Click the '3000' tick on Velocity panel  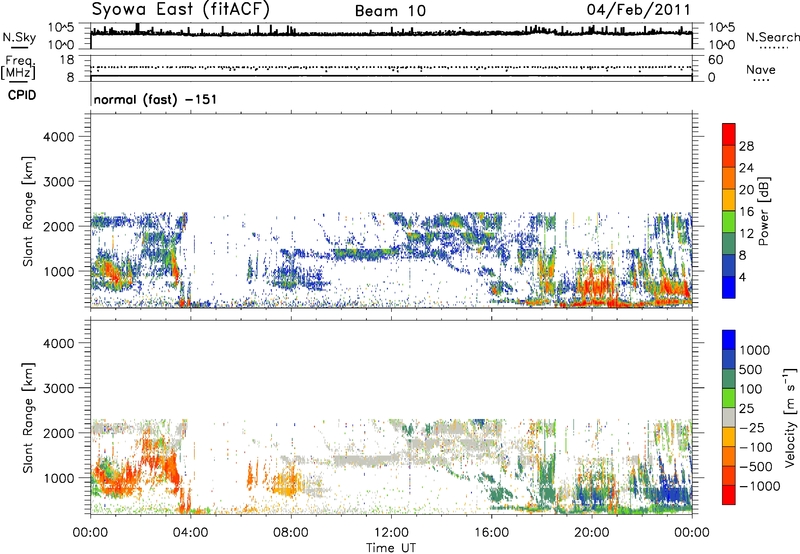pyautogui.click(x=59, y=388)
